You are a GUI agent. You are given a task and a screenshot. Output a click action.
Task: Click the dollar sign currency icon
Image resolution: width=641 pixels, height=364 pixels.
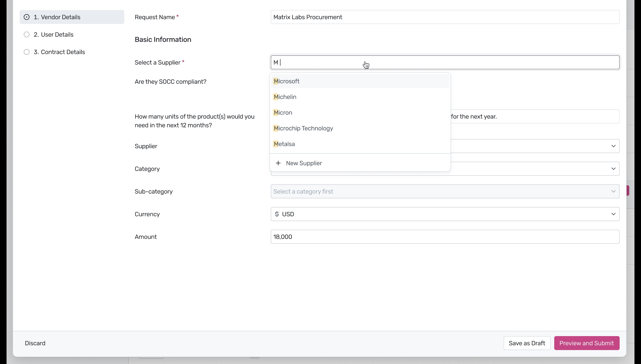tap(277, 214)
